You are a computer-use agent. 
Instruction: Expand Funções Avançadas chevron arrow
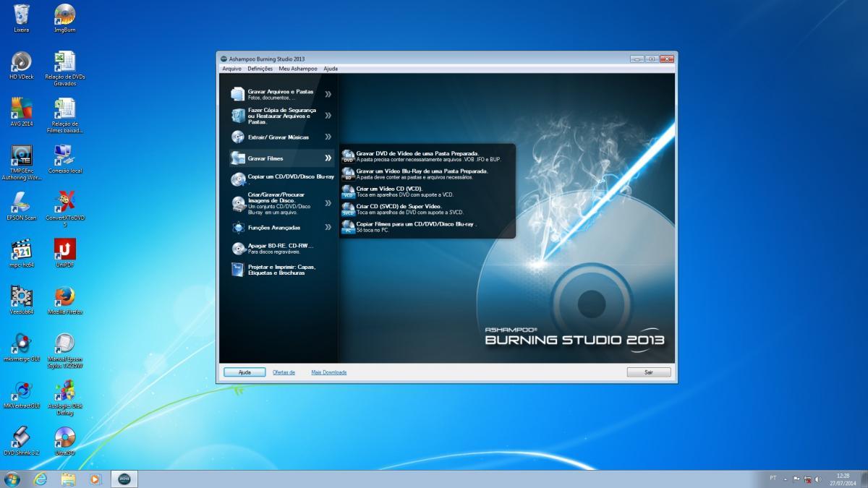328,227
